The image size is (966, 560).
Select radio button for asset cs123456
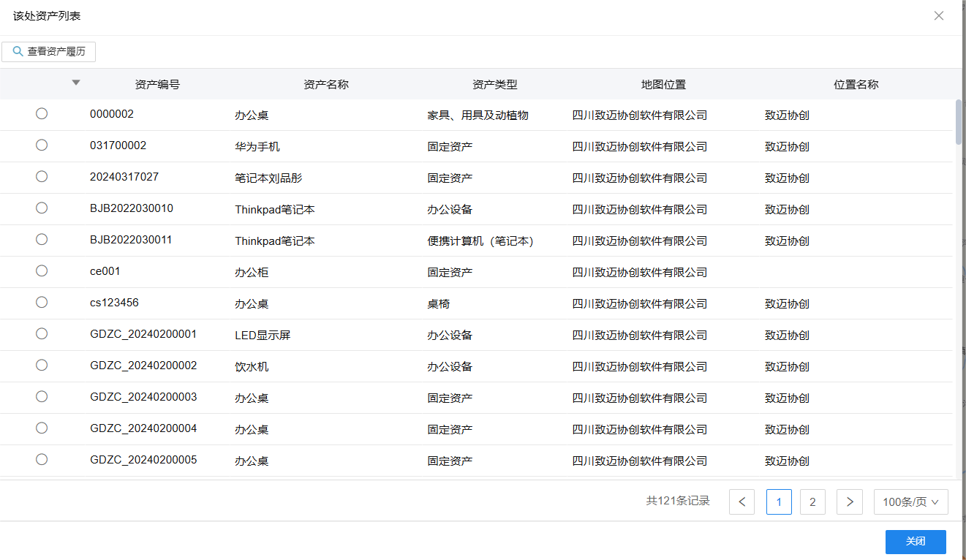[42, 302]
